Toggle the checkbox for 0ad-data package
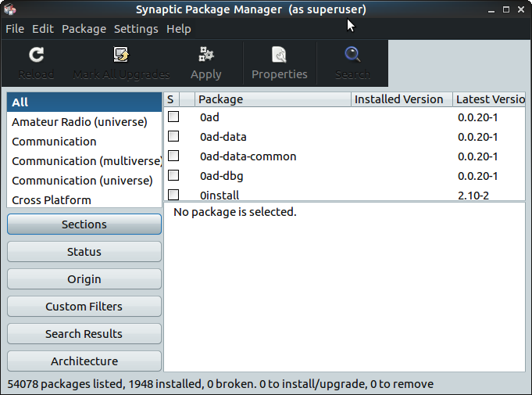 tap(173, 136)
